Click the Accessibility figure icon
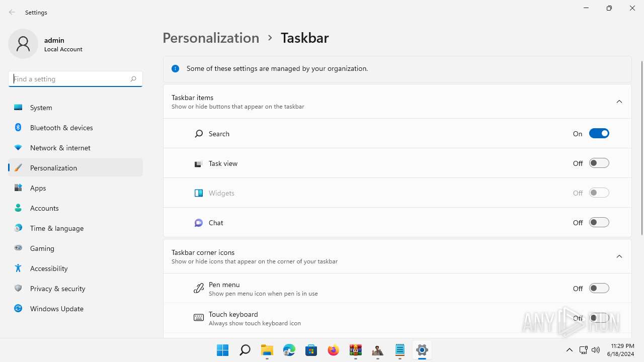 [x=18, y=268]
